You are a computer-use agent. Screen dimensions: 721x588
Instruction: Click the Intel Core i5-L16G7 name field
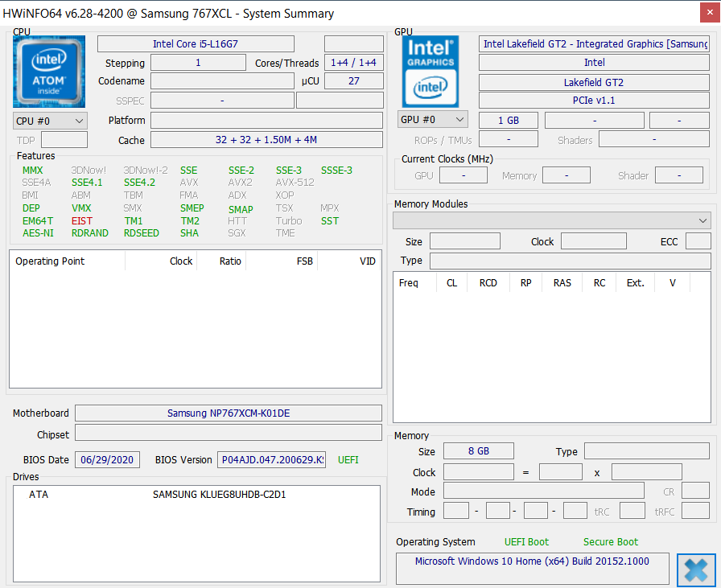click(x=196, y=44)
